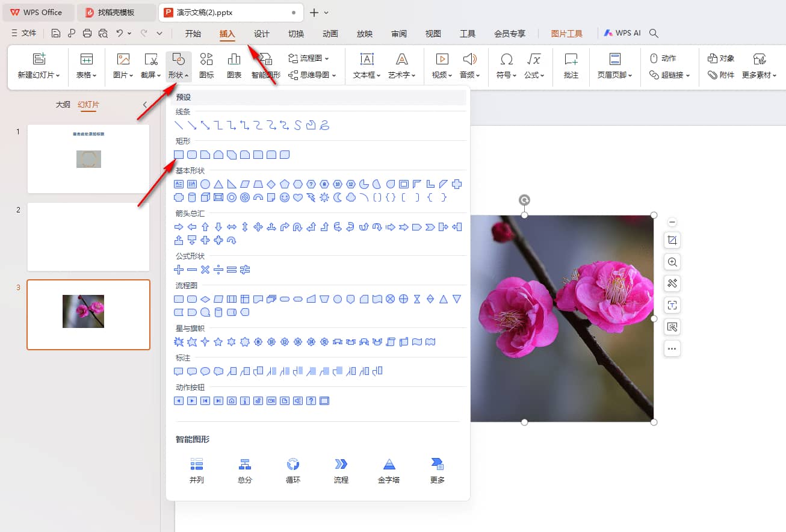Expand the 新建幻灯片 dropdown

[39, 75]
